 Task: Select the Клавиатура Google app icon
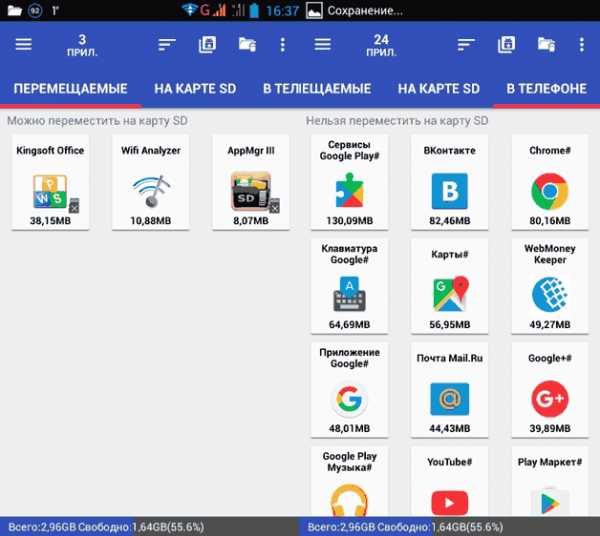[x=349, y=294]
